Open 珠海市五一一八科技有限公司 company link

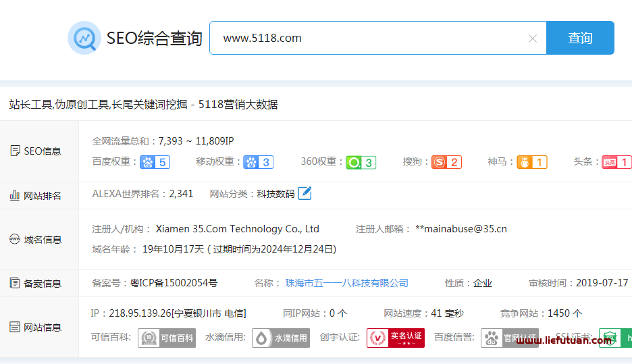346,283
